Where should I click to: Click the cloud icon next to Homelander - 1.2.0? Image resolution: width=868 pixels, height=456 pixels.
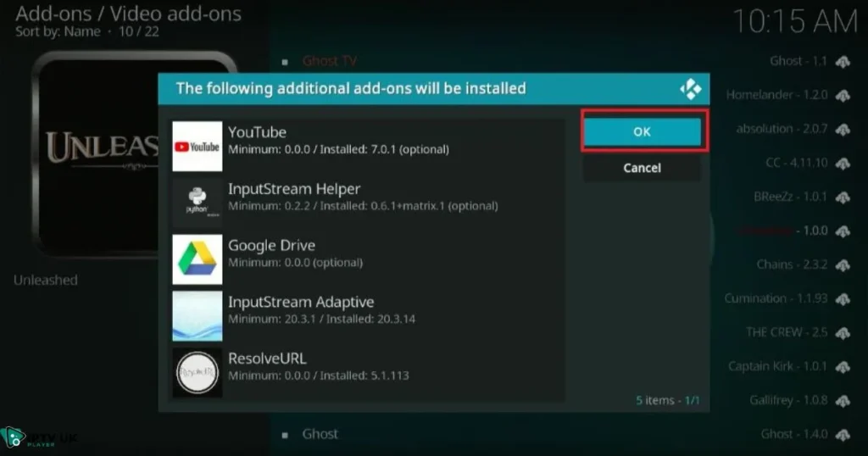(843, 95)
